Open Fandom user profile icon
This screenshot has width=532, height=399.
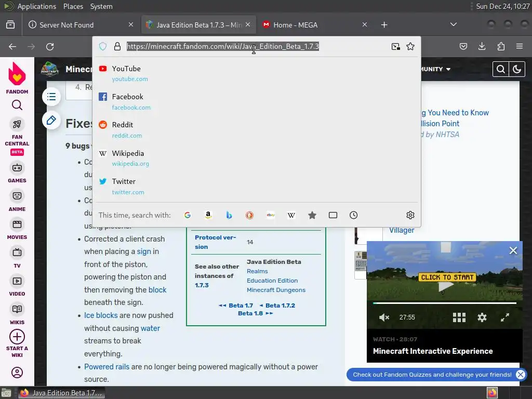(17, 373)
